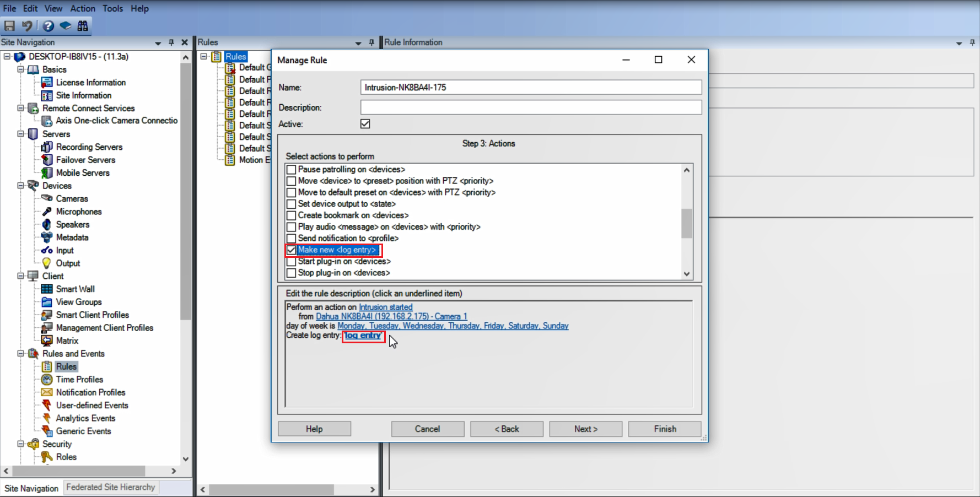
Task: Open the Tools menu
Action: pyautogui.click(x=112, y=8)
